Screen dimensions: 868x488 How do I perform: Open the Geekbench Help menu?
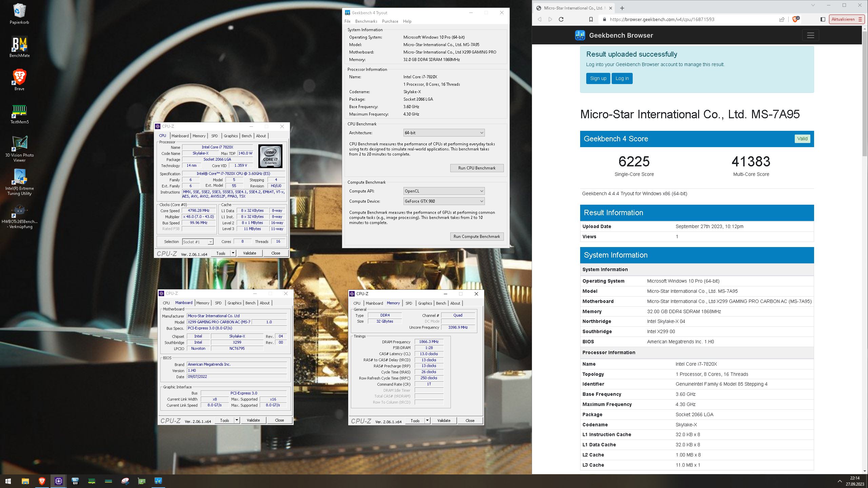[x=407, y=21]
